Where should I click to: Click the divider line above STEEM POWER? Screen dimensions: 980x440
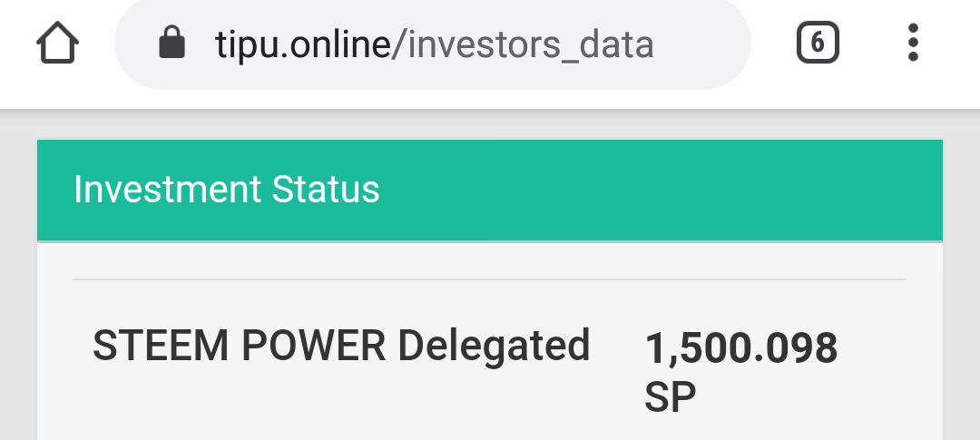click(489, 279)
